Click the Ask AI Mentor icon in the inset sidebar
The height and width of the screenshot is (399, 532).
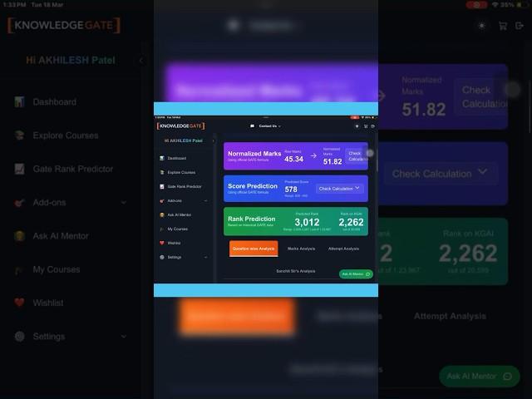coord(162,214)
